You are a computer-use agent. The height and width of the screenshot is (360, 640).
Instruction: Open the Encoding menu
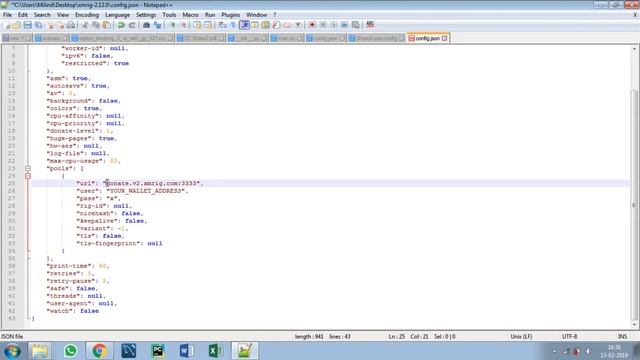click(x=87, y=15)
